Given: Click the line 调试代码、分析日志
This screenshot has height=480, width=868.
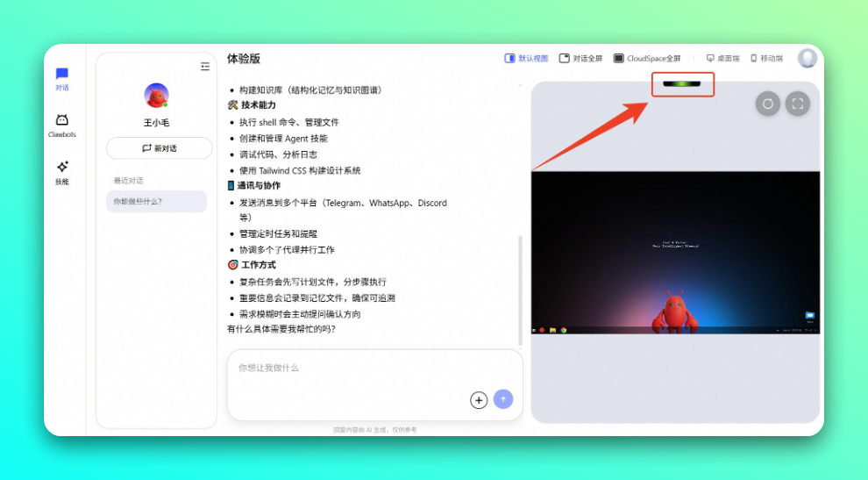Looking at the screenshot, I should [278, 154].
